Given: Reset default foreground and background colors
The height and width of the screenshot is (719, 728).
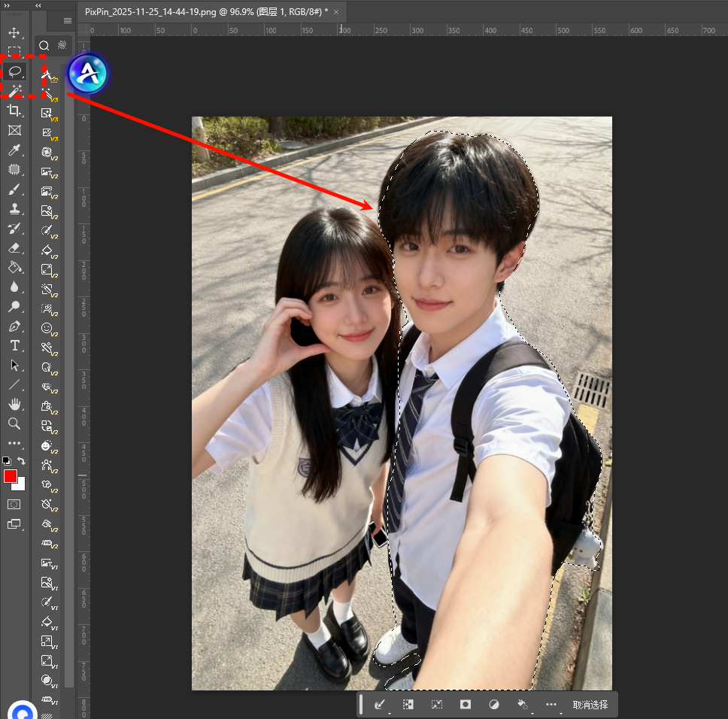Looking at the screenshot, I should tap(7, 461).
